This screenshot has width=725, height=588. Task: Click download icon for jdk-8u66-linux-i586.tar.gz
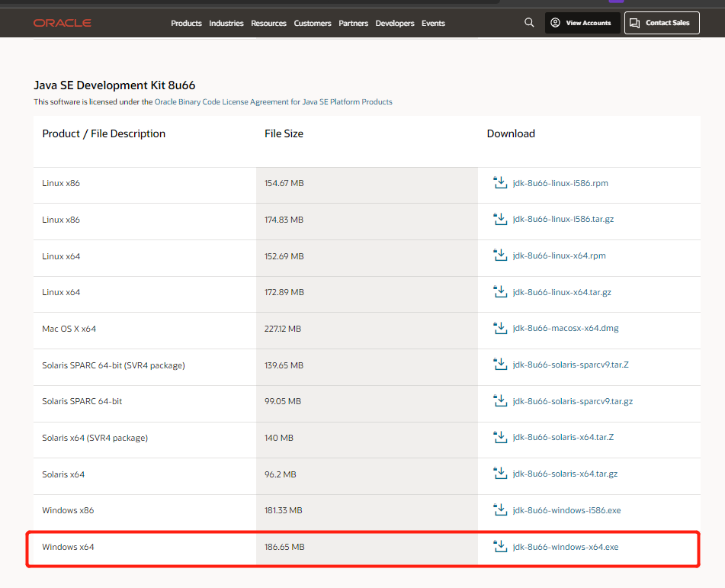pos(500,220)
